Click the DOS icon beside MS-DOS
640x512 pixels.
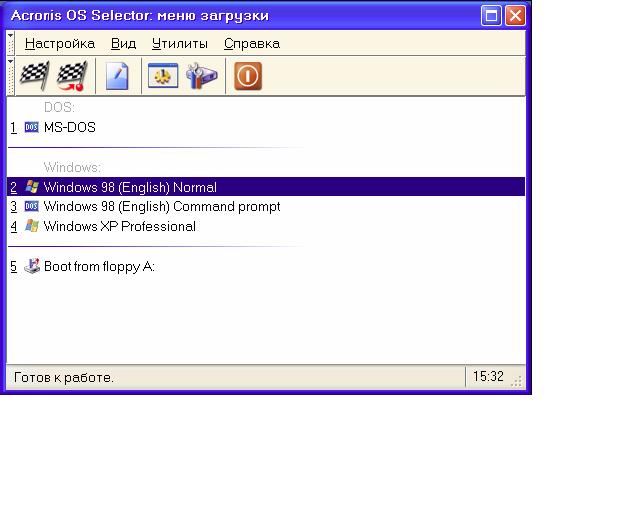(31, 127)
